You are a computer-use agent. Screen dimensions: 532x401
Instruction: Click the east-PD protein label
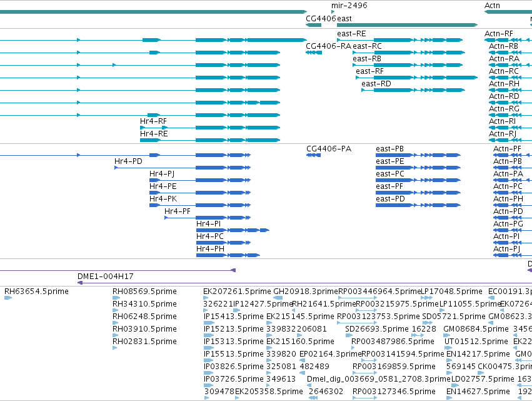(391, 200)
